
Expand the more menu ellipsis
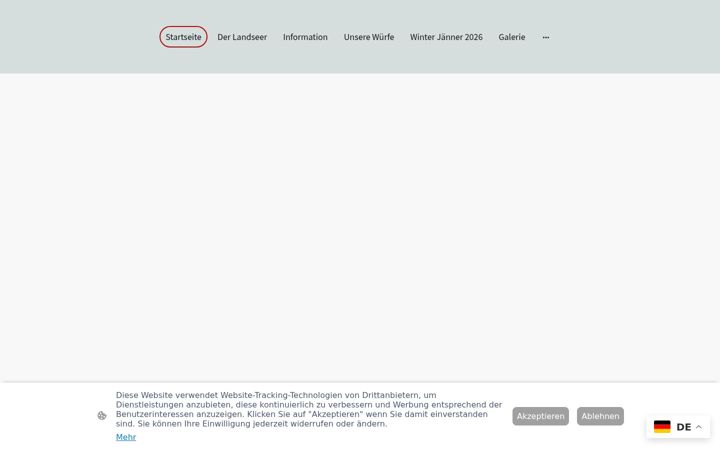coord(546,37)
